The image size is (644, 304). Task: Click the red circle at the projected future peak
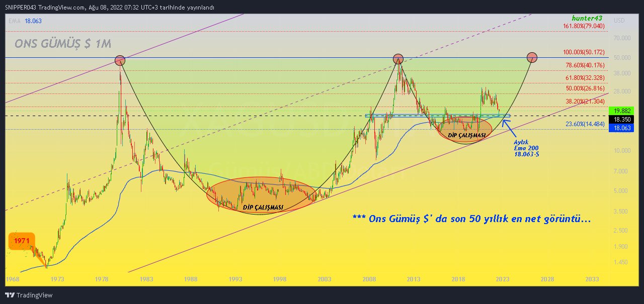click(532, 58)
